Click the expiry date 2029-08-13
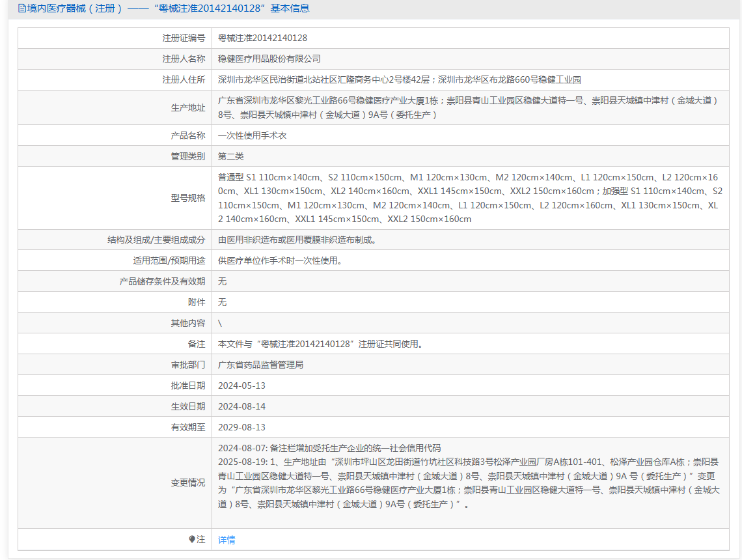The image size is (742, 560). point(241,427)
